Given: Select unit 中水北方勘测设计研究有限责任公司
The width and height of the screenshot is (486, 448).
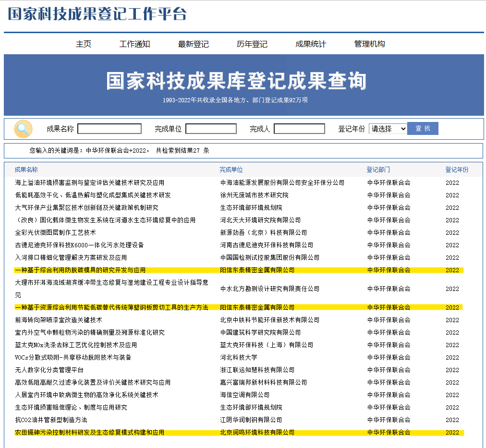Looking at the screenshot, I should tap(270, 289).
